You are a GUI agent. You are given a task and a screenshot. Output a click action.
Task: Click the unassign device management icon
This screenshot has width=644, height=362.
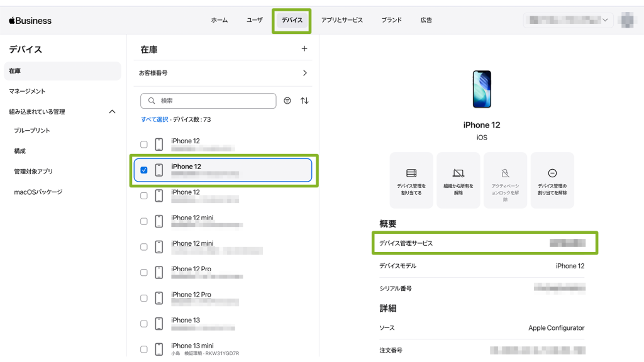[552, 173]
